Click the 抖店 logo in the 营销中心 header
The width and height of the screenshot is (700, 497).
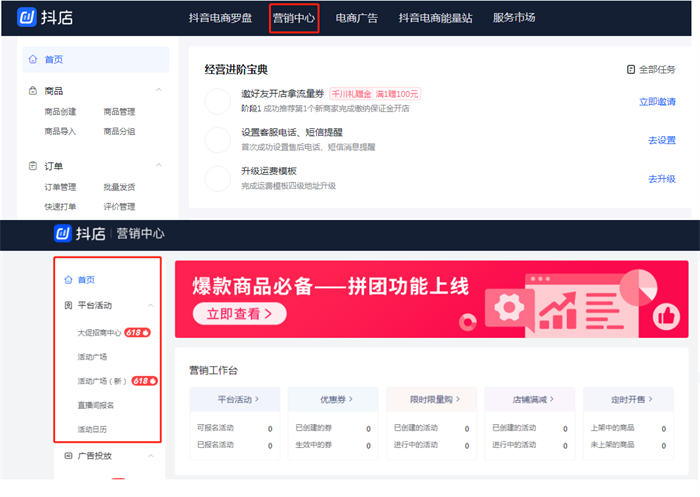point(79,233)
